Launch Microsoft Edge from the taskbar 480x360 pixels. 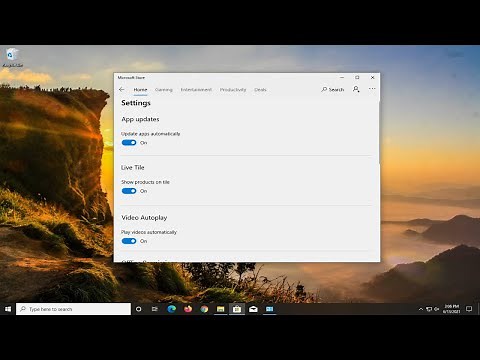(171, 309)
